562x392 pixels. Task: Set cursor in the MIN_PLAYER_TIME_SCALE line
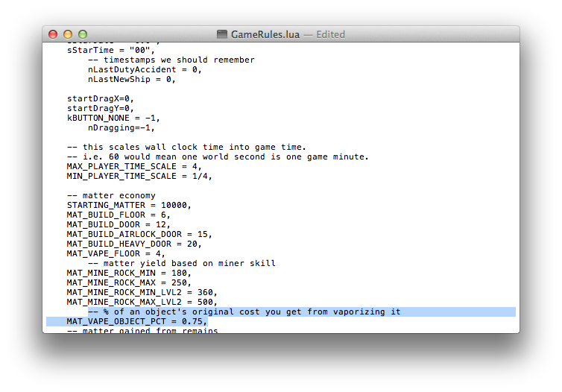click(139, 176)
